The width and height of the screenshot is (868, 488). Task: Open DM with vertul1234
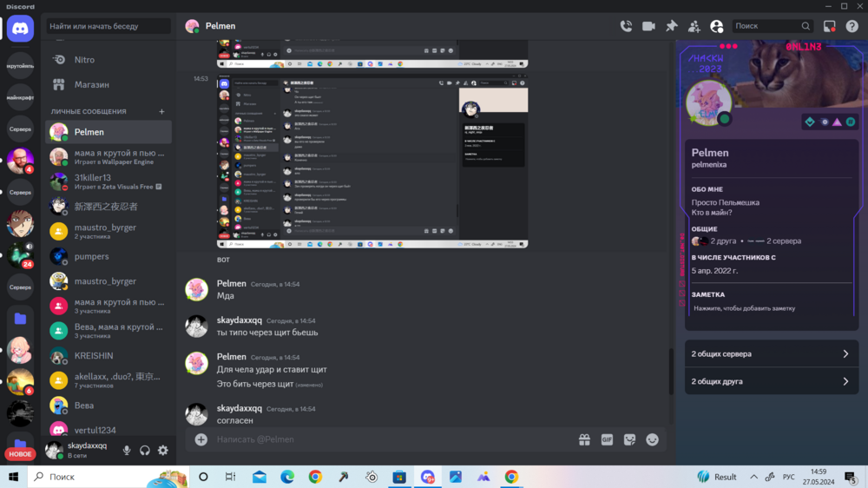point(108,429)
